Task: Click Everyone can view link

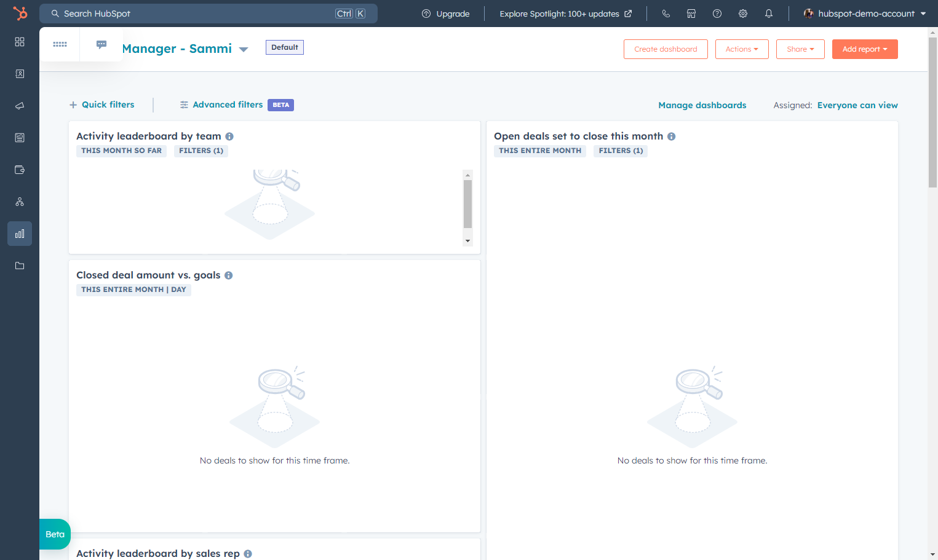Action: coord(857,105)
